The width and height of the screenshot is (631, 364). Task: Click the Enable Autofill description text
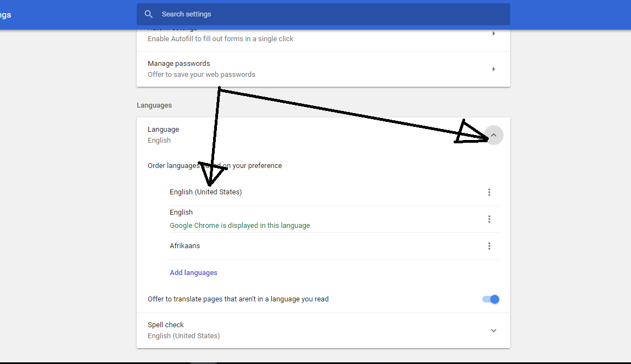coord(220,38)
